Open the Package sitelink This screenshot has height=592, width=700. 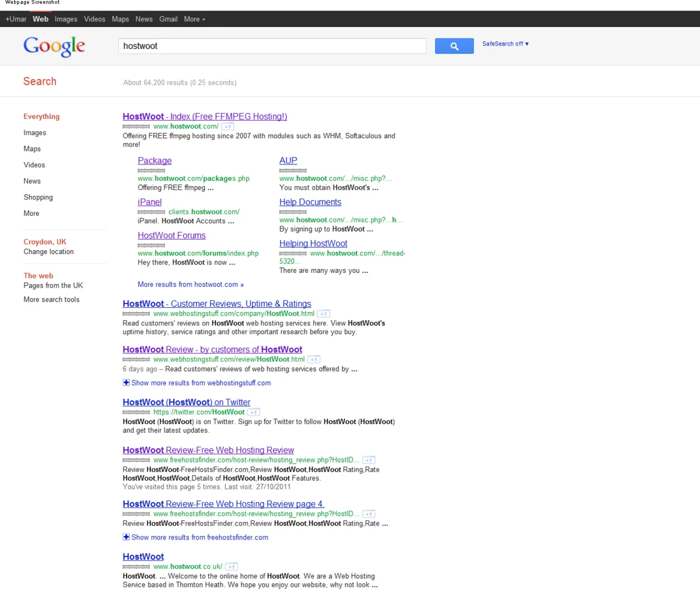[155, 161]
